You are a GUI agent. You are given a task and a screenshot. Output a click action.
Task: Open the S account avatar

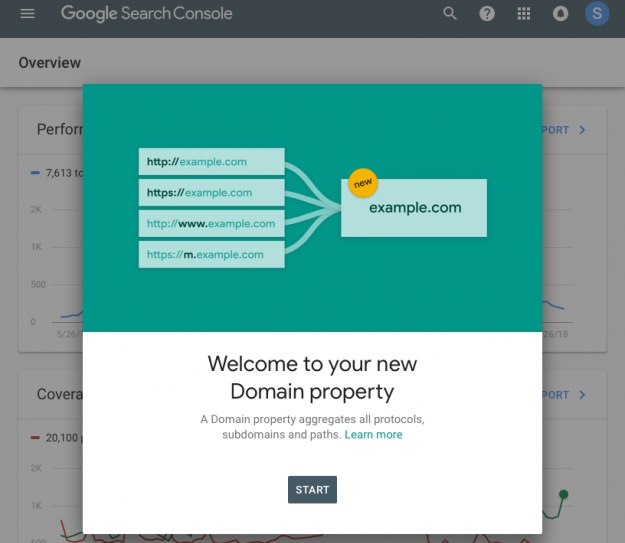click(x=597, y=14)
